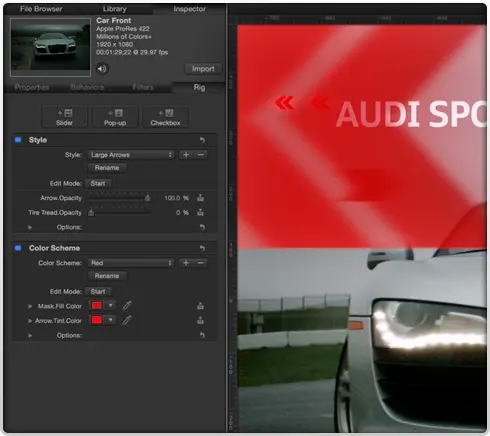This screenshot has width=490, height=436.
Task: Click the Arrow.Opacity slider handle
Action: coord(148,198)
